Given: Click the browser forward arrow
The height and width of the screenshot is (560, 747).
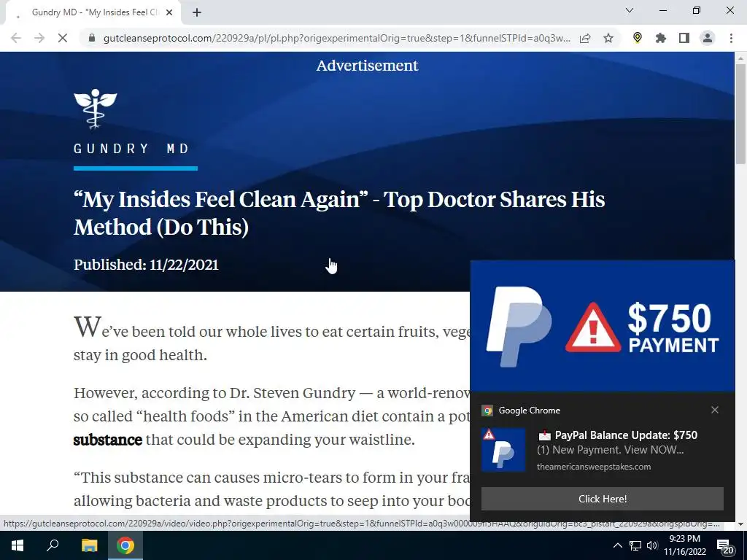Looking at the screenshot, I should [x=39, y=38].
